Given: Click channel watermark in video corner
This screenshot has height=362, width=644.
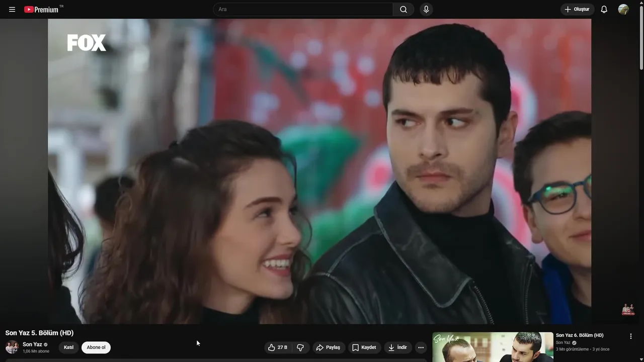Looking at the screenshot, I should [x=627, y=309].
